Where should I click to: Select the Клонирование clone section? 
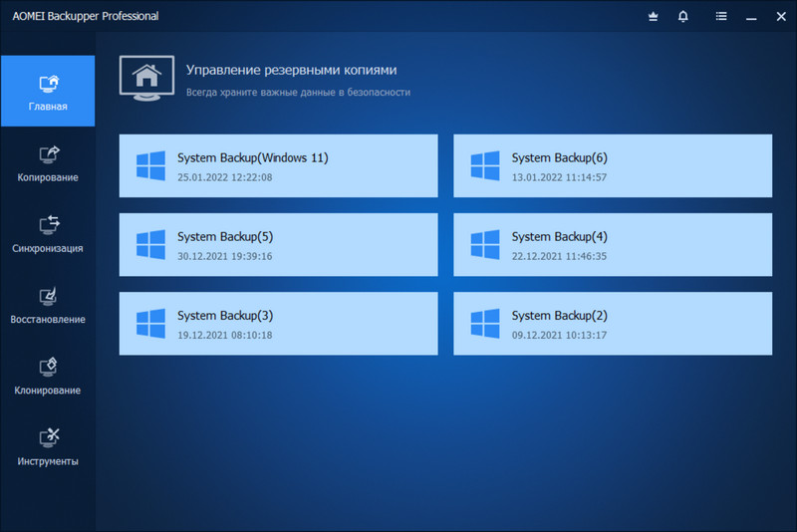coord(48,377)
